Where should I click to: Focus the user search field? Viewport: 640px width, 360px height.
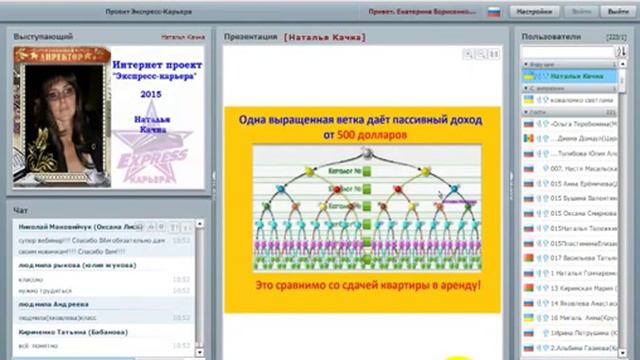coord(568,52)
